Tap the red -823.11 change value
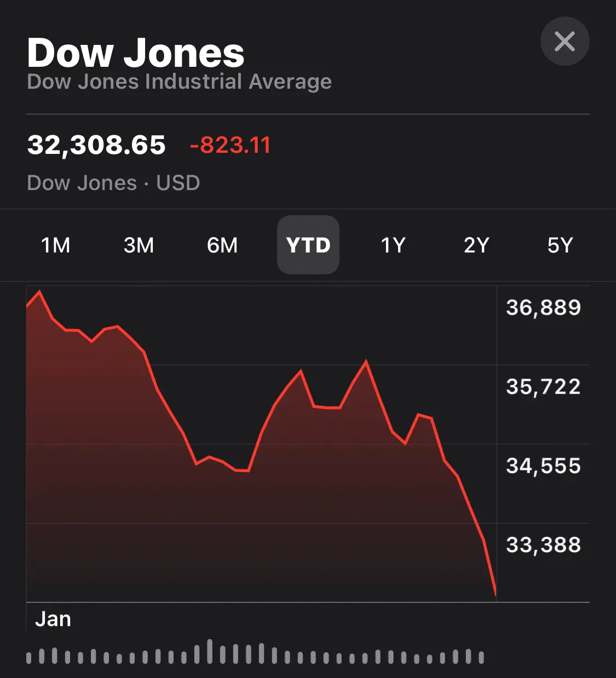 (230, 146)
